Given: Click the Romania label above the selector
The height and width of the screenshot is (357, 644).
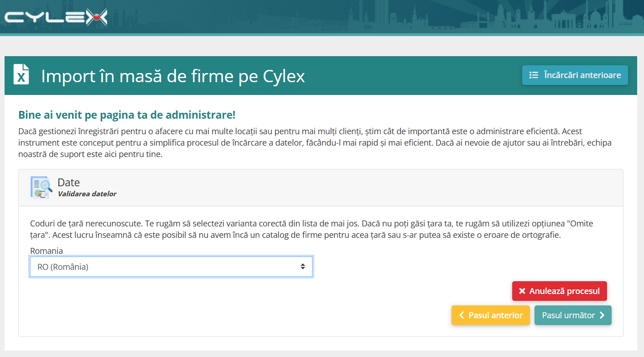Looking at the screenshot, I should pos(47,251).
